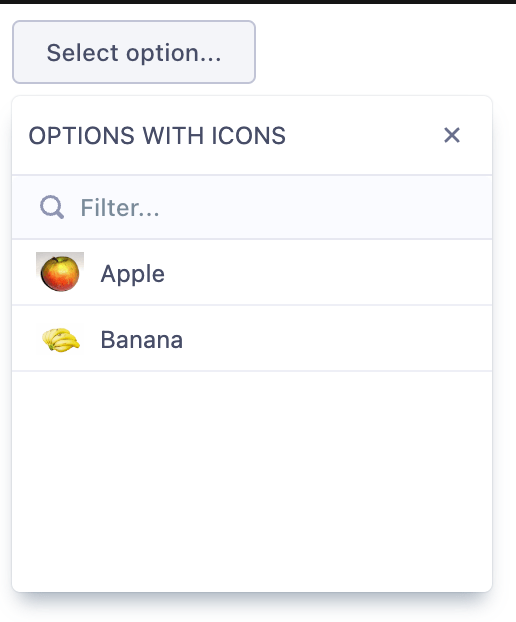Choose Apple from the options list
The width and height of the screenshot is (516, 622).
coord(252,272)
